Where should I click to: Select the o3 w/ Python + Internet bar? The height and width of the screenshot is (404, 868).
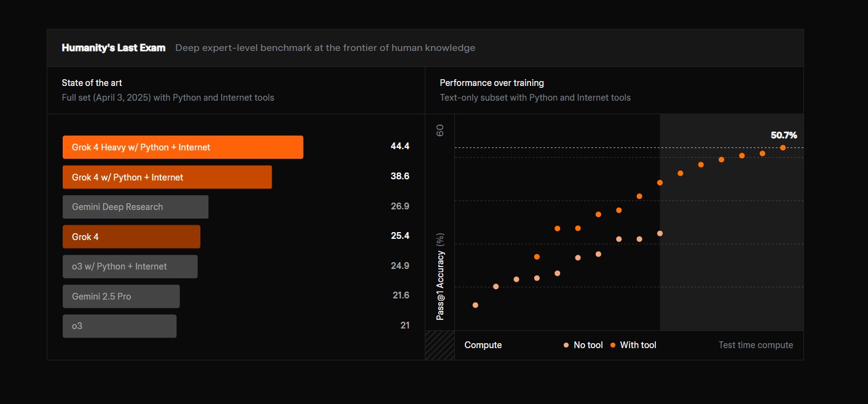pyautogui.click(x=130, y=266)
